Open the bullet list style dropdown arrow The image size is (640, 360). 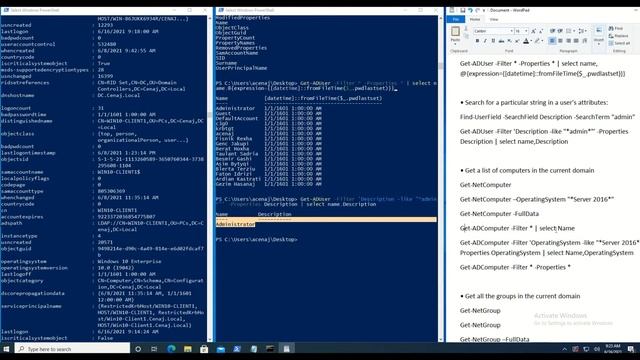tap(573, 31)
